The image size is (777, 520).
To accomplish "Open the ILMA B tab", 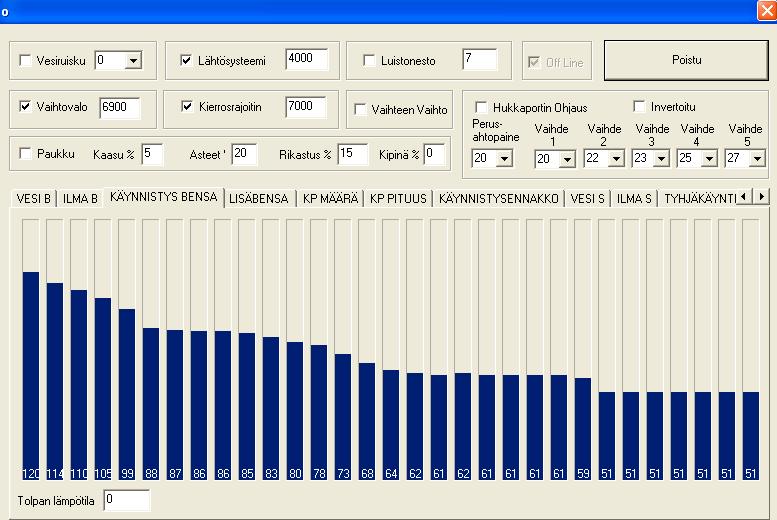I will 80,199.
